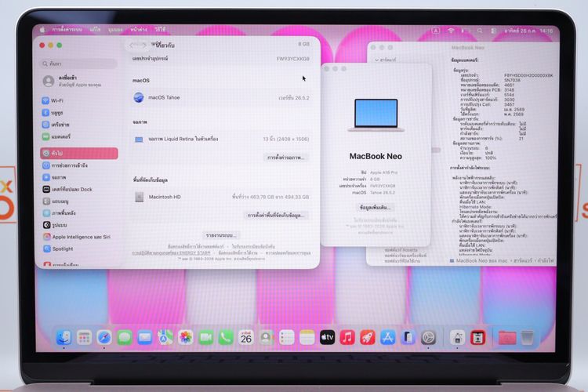The height and width of the screenshot is (392, 588).
Task: Click the display settings button
Action: point(285,157)
